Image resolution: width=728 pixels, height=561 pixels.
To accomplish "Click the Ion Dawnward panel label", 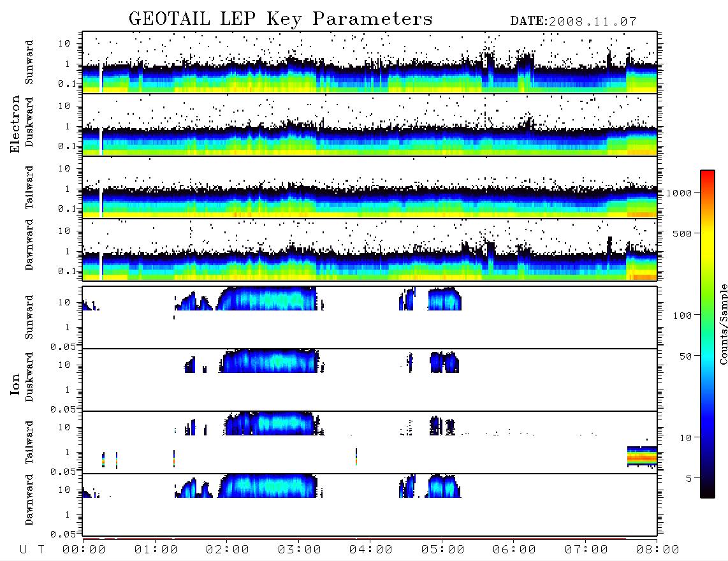I will 29,500.
